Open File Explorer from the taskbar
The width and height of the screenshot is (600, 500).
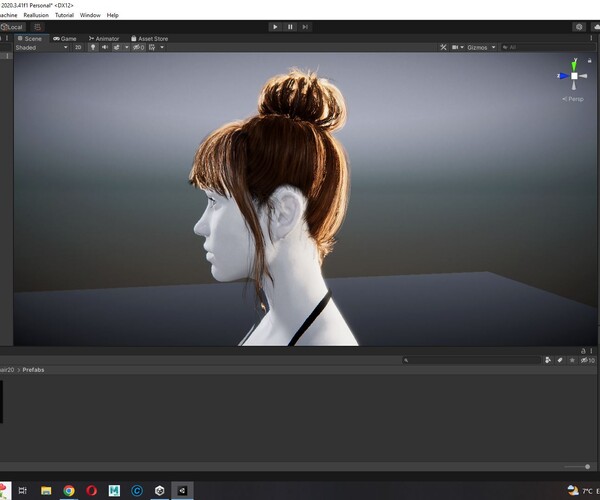pos(46,490)
